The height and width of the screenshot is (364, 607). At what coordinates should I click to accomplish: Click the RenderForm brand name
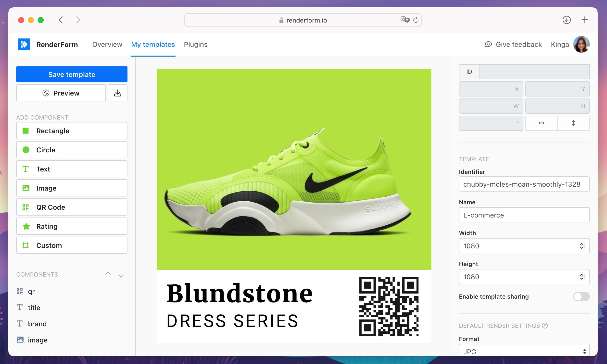pyautogui.click(x=57, y=45)
